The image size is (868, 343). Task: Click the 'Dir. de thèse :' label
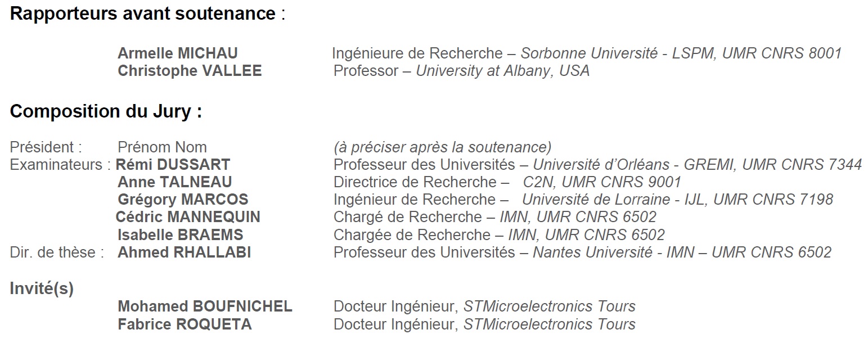click(57, 252)
